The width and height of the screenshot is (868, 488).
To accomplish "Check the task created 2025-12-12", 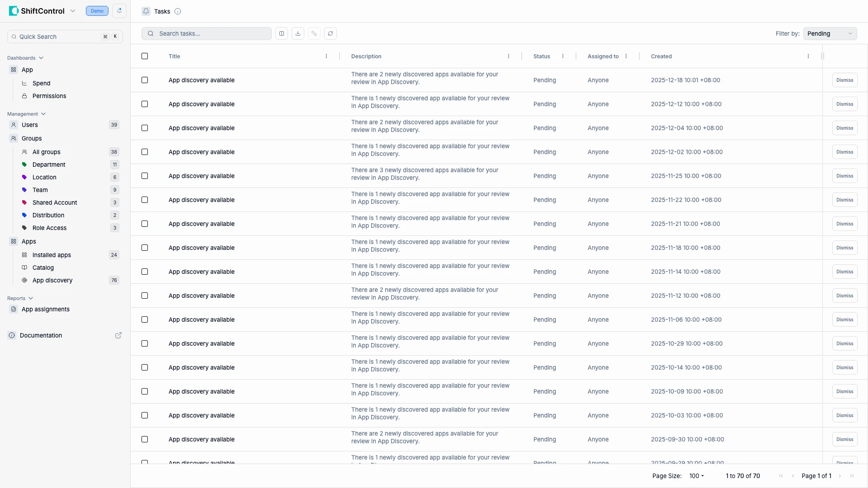I will [x=145, y=104].
